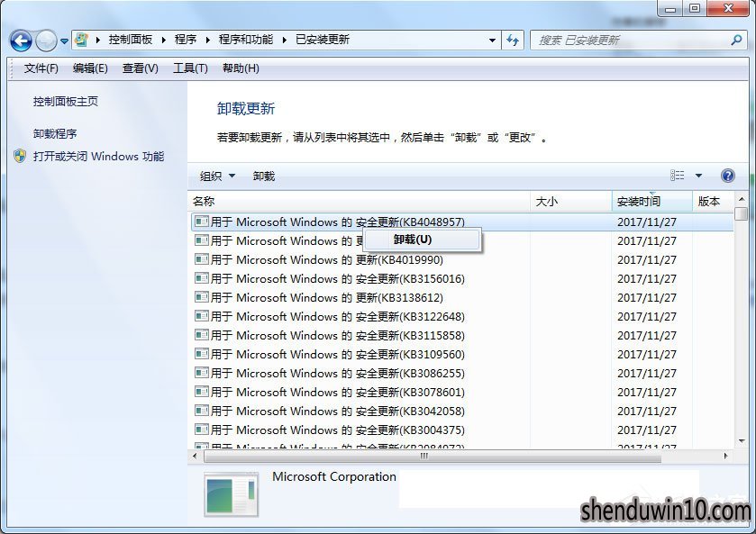Open the 编辑(E) menu

coord(90,68)
